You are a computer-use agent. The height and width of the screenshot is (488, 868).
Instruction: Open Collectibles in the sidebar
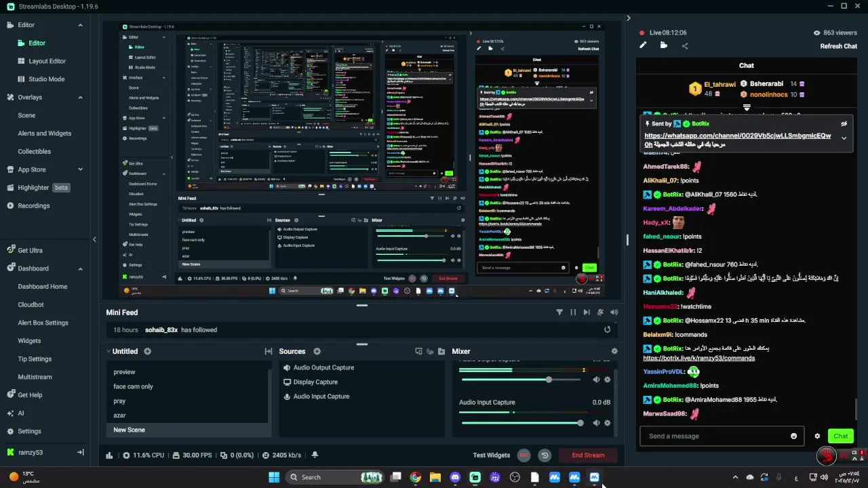point(34,152)
